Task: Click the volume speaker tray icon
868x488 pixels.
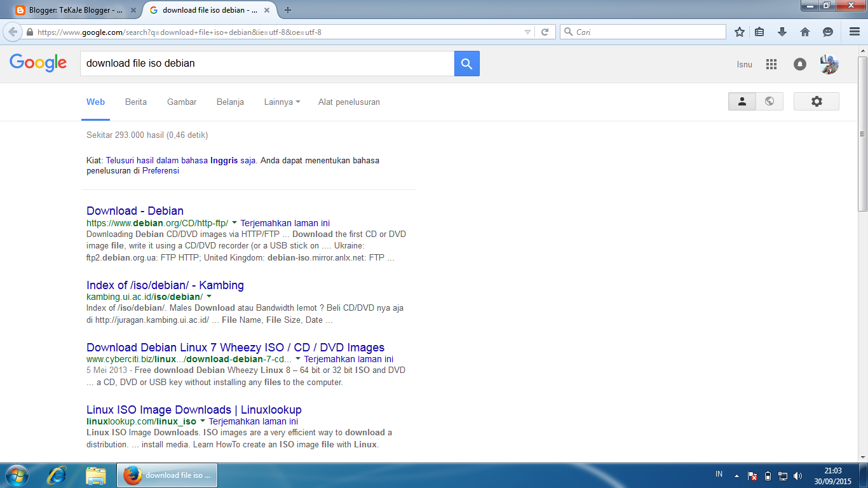Action: (798, 475)
